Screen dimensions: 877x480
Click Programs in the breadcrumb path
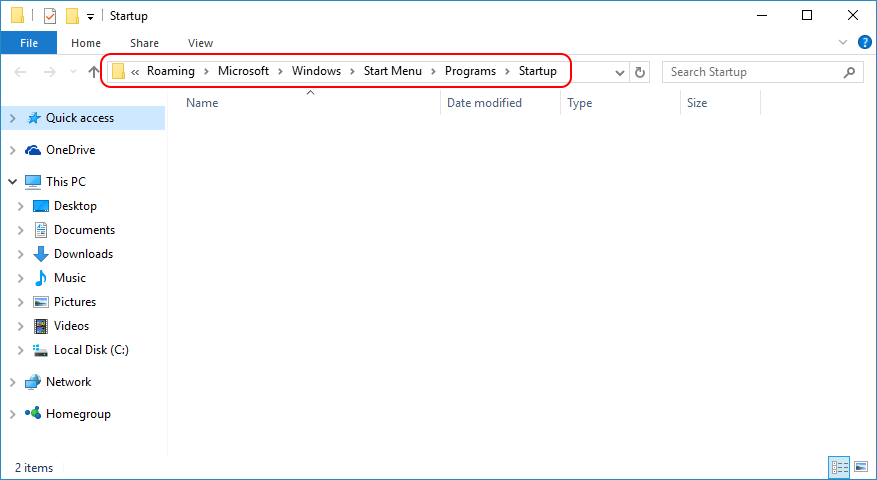point(469,71)
